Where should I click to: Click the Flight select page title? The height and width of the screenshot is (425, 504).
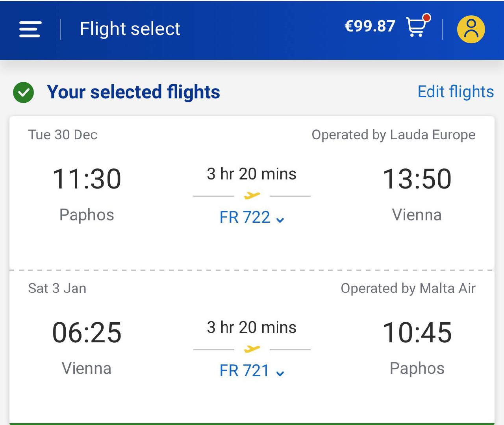pyautogui.click(x=130, y=29)
